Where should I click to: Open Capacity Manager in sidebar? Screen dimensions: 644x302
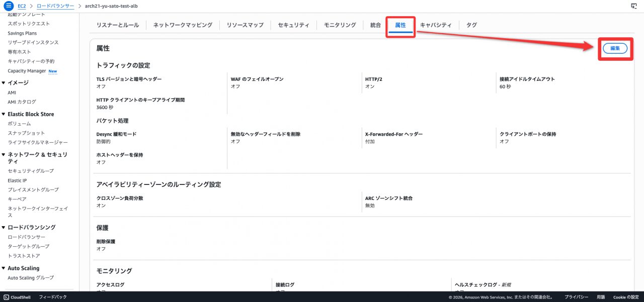click(27, 71)
